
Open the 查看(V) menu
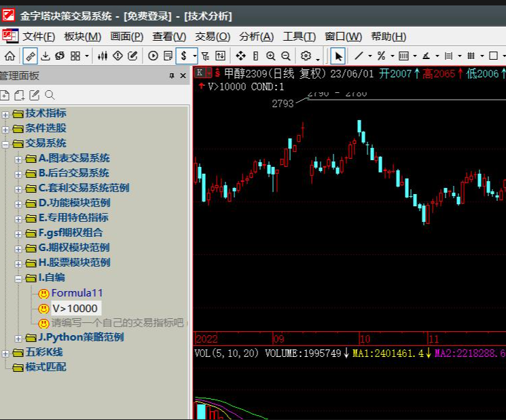(169, 37)
